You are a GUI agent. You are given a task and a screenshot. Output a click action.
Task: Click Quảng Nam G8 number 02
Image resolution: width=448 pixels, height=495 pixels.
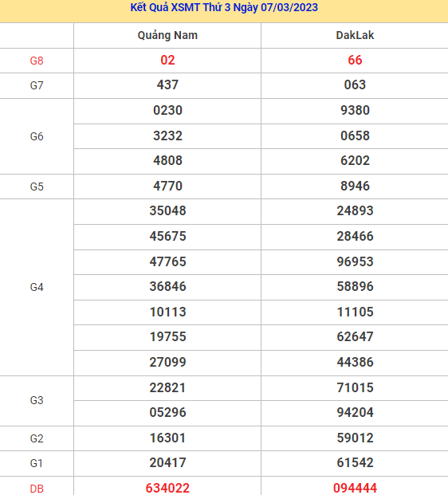[x=167, y=60]
